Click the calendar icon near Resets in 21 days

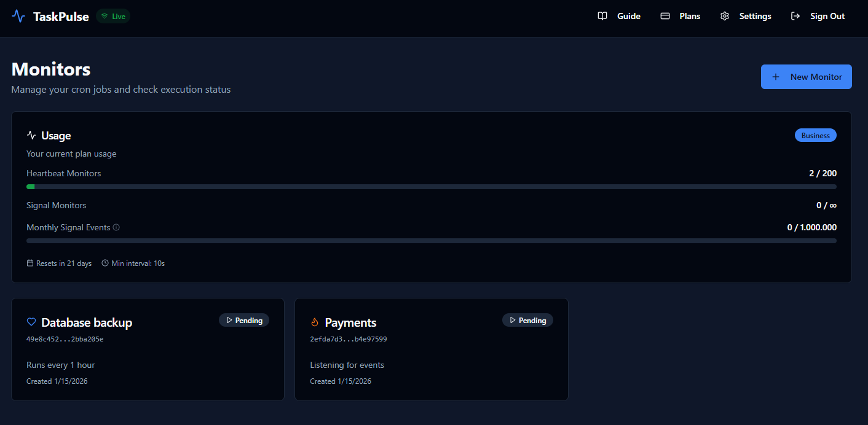click(x=30, y=263)
